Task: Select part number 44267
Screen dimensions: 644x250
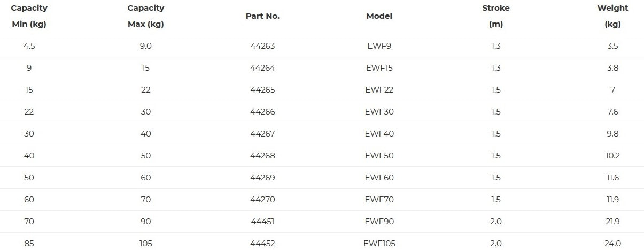Action: tap(262, 134)
